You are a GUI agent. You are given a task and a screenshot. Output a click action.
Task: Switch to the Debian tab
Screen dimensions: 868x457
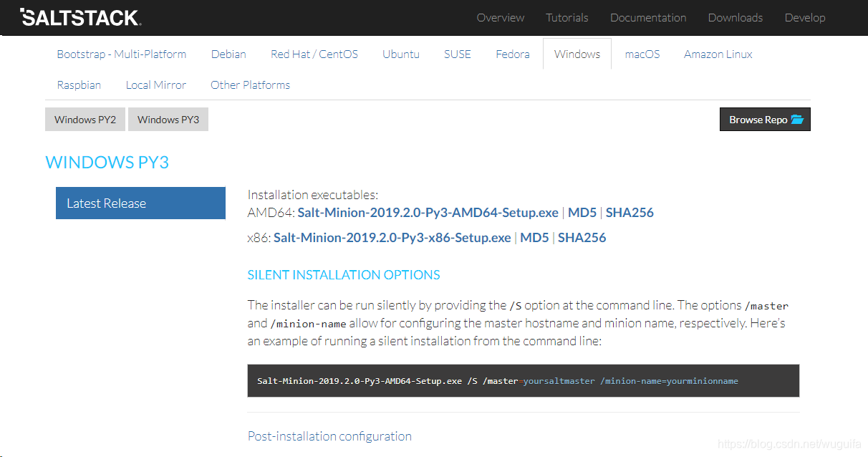pos(228,54)
